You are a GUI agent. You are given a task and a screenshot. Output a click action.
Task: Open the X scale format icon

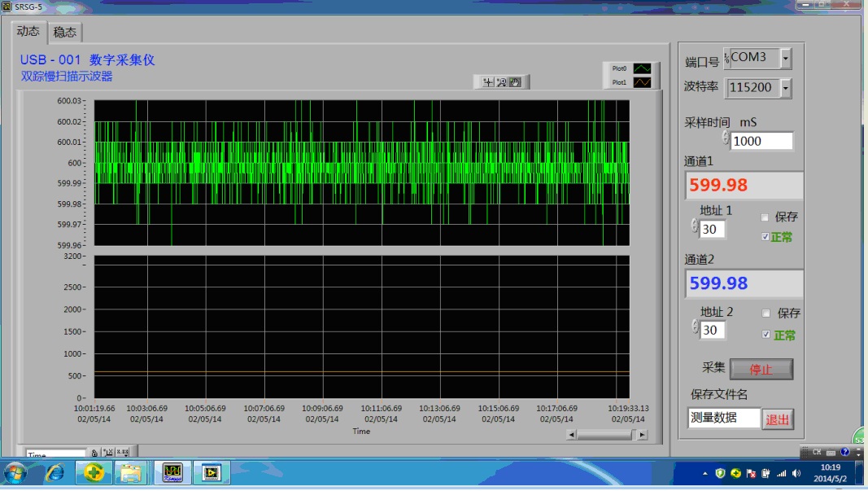(122, 453)
